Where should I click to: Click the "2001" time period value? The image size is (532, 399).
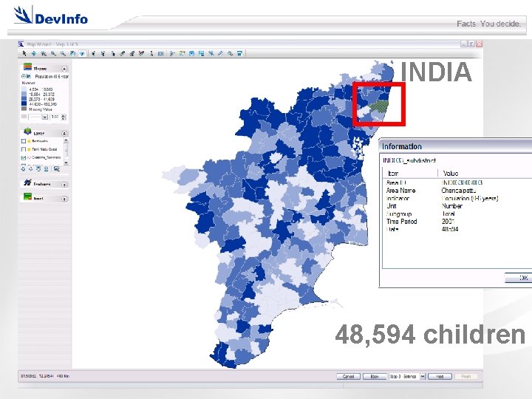coord(448,221)
